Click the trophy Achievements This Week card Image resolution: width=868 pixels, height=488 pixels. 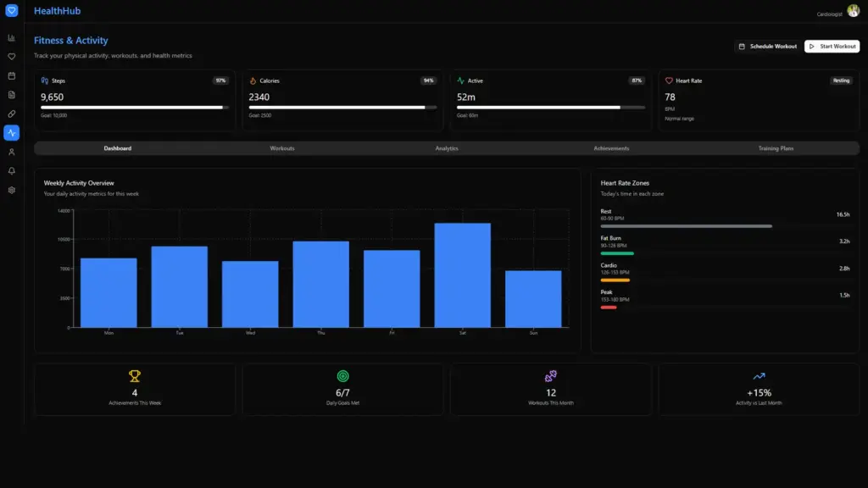[x=135, y=389]
